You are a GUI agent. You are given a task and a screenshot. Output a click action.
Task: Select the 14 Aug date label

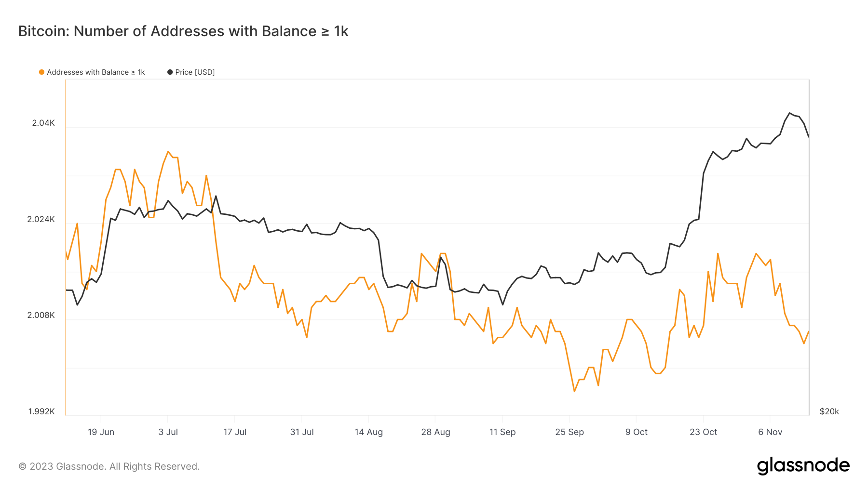(x=368, y=432)
